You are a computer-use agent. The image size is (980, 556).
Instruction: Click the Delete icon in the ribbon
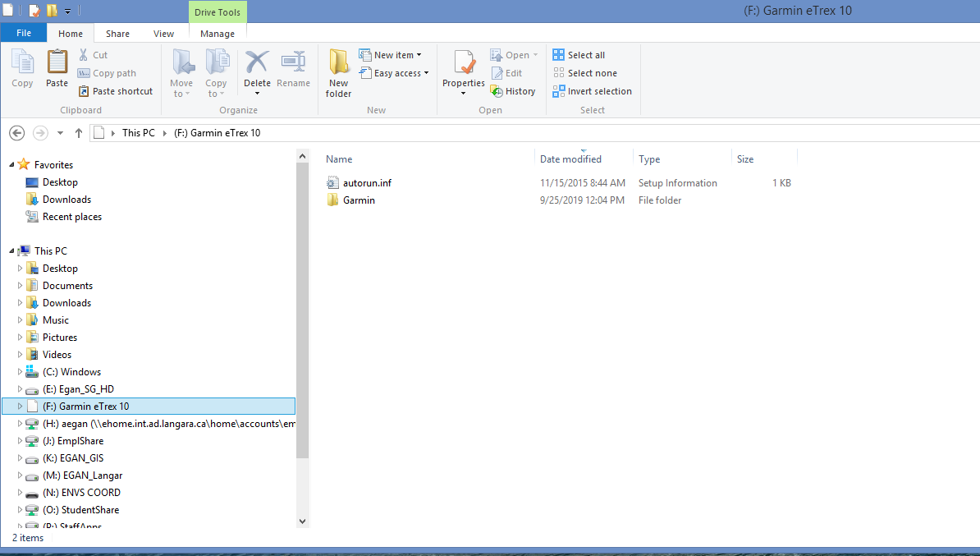point(257,63)
